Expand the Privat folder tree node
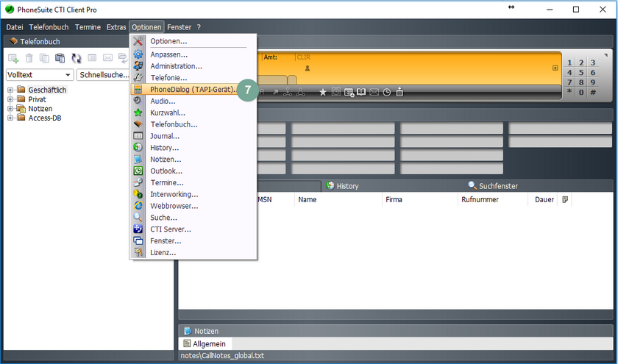This screenshot has height=364, width=618. pos(10,99)
